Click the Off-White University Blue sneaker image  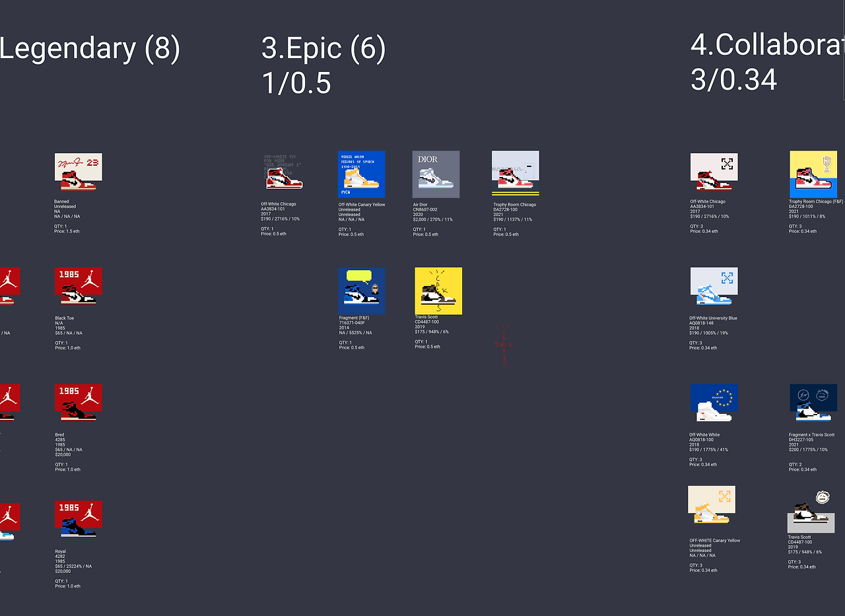[714, 287]
